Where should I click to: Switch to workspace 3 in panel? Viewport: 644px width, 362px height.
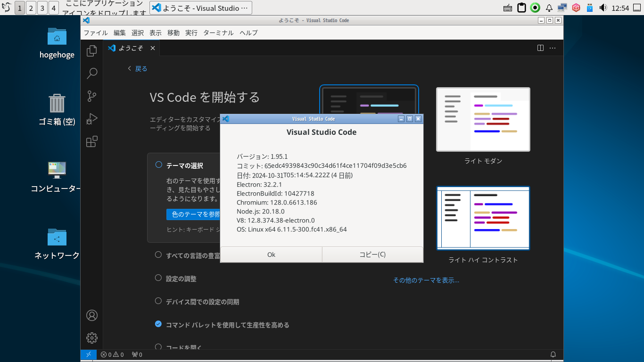point(42,8)
